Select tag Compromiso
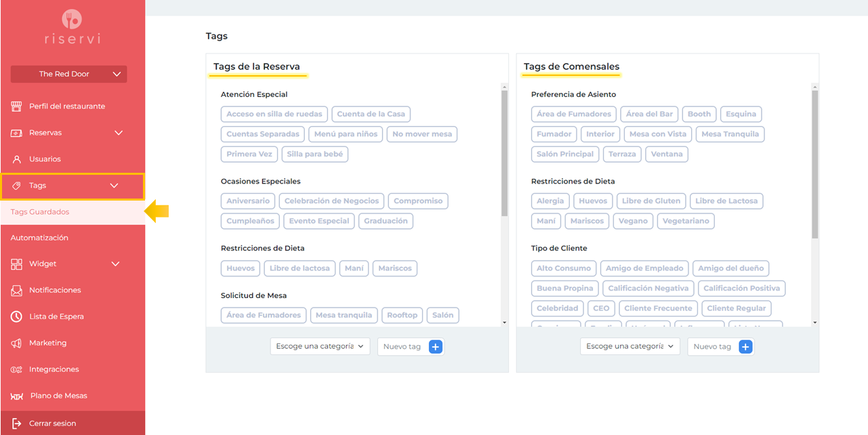Viewport: 868px width, 435px height. pos(418,201)
